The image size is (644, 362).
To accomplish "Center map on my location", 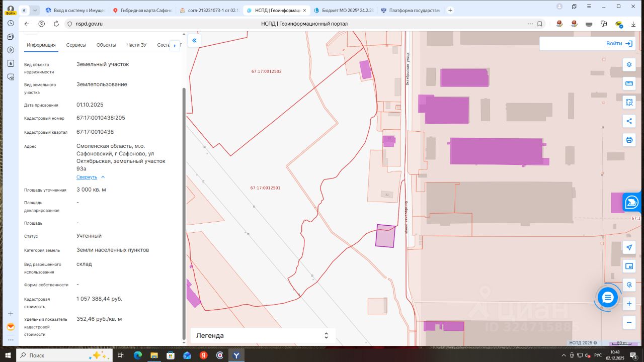I will pos(629,247).
